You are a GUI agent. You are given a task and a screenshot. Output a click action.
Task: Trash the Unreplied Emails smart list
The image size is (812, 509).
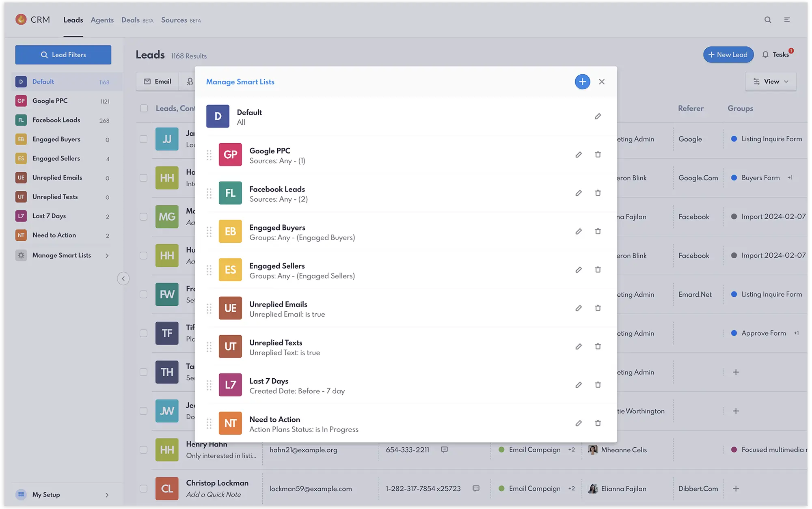(x=598, y=308)
